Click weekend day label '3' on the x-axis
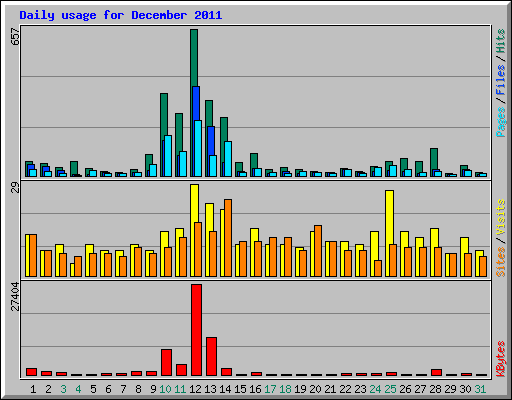This screenshot has width=512, height=400. 63,389
